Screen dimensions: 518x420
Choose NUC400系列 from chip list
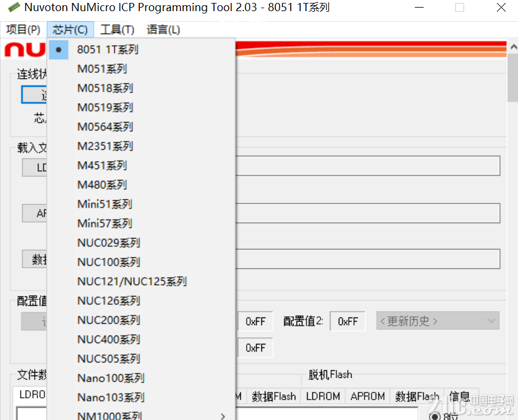click(141, 339)
